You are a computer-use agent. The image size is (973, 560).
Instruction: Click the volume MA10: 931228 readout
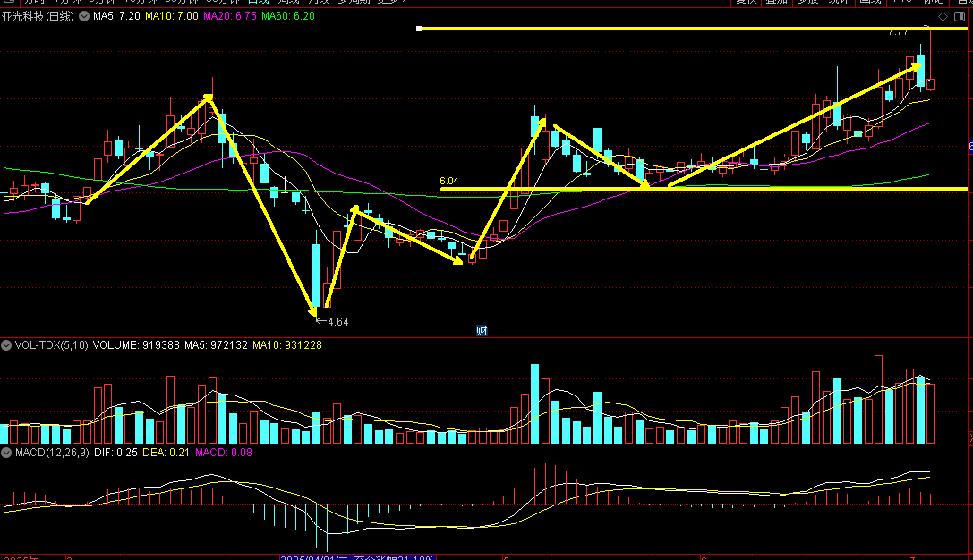click(287, 345)
